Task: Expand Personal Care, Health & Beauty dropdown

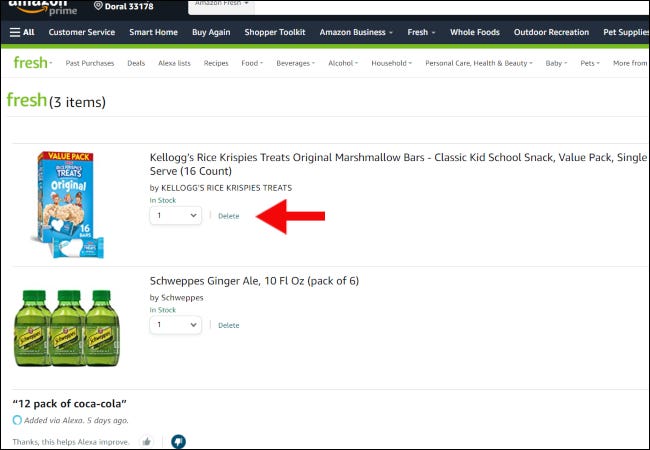Action: coord(479,63)
